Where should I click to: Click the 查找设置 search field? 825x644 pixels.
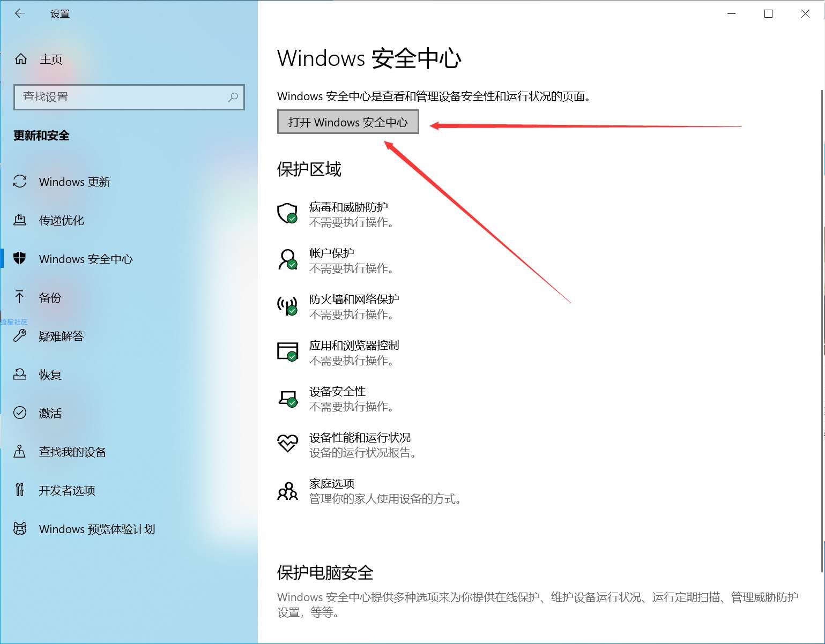tap(129, 97)
